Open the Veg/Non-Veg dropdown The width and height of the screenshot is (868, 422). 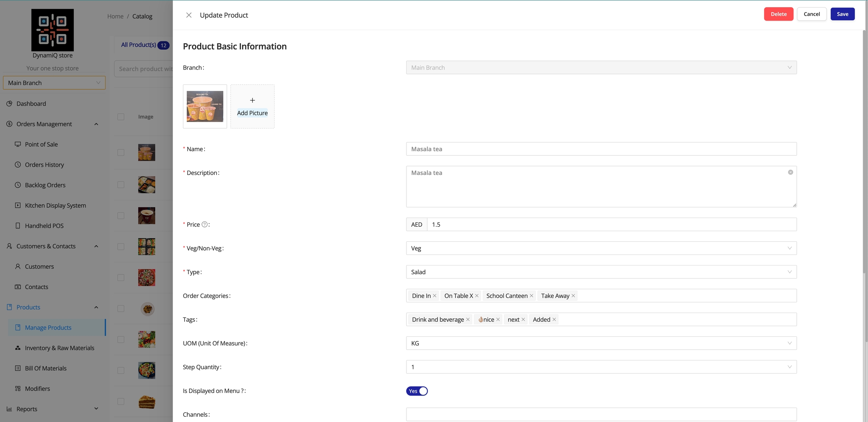(x=601, y=248)
